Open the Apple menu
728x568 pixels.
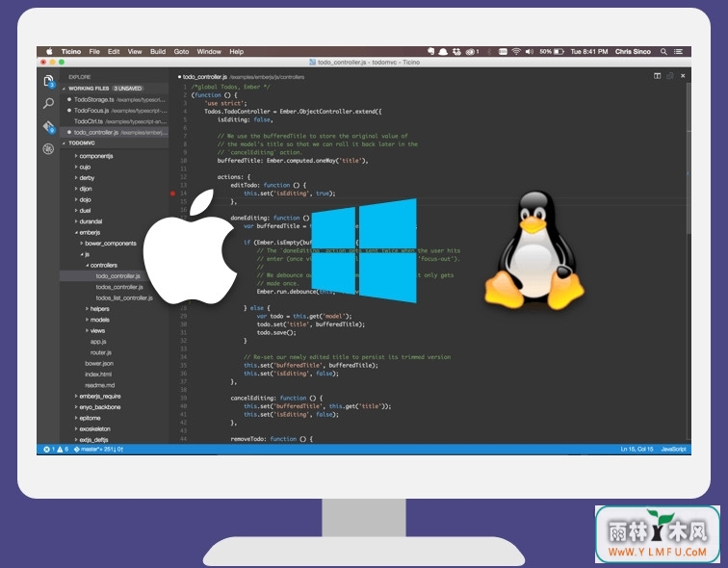(49, 52)
